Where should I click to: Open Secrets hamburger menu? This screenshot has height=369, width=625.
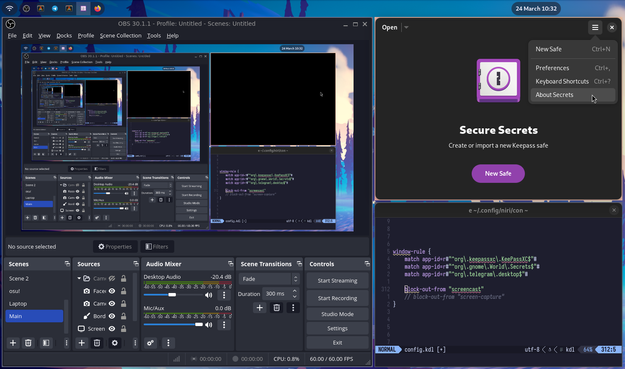(x=595, y=27)
